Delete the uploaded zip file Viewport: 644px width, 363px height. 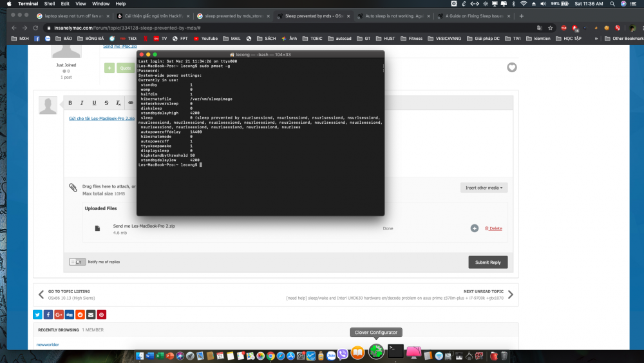493,229
